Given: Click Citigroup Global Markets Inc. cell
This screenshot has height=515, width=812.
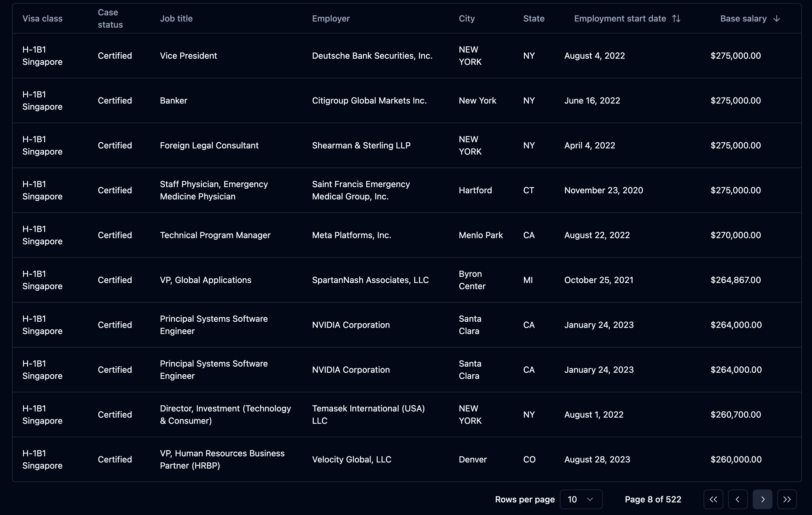Looking at the screenshot, I should click(369, 100).
